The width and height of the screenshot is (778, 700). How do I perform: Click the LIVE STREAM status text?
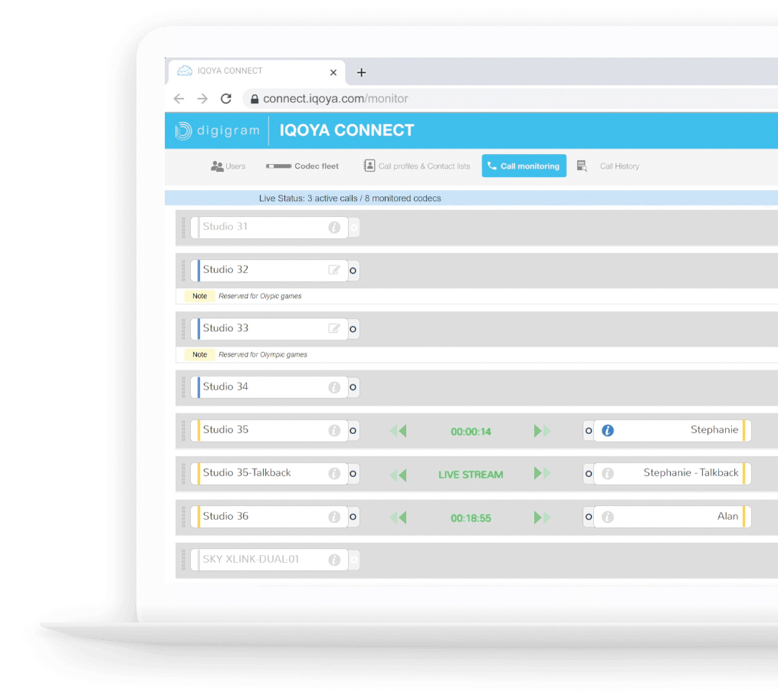click(471, 475)
